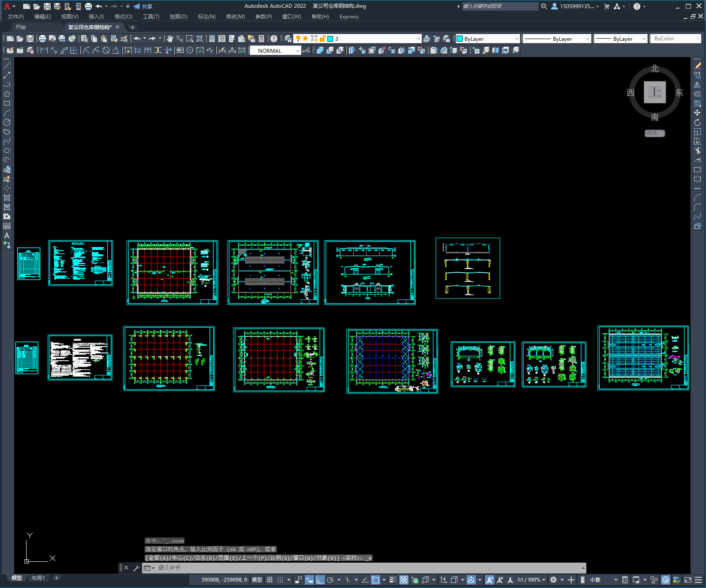The height and width of the screenshot is (588, 706).
Task: Click the 共享 share button
Action: (143, 6)
